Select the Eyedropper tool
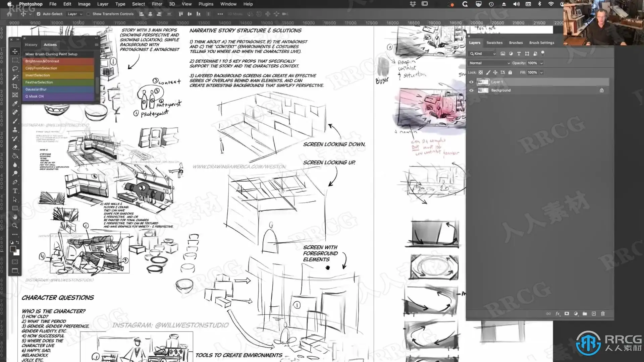This screenshot has width=644, height=362. tap(15, 104)
